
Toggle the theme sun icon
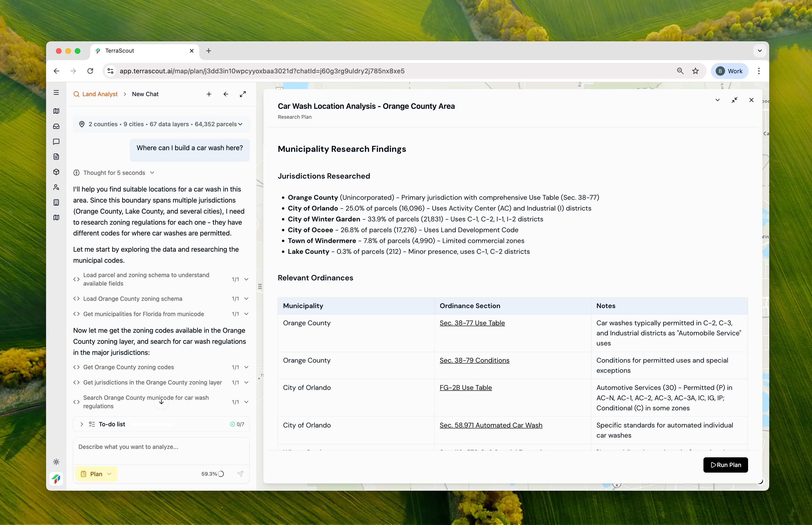56,462
